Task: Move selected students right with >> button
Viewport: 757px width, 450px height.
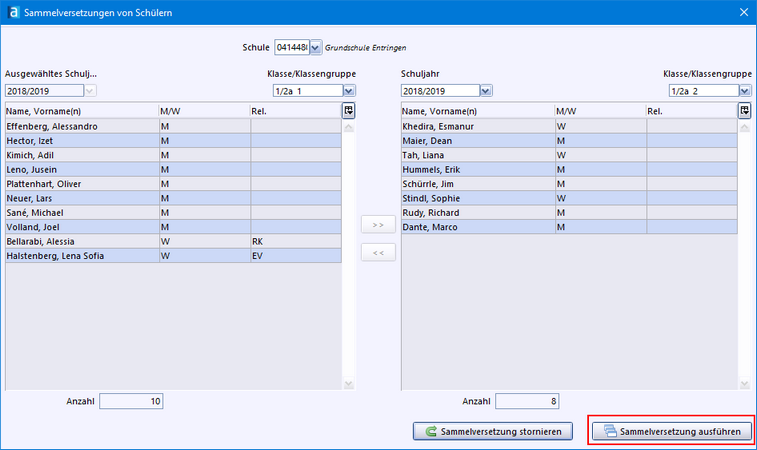Action: [377, 226]
